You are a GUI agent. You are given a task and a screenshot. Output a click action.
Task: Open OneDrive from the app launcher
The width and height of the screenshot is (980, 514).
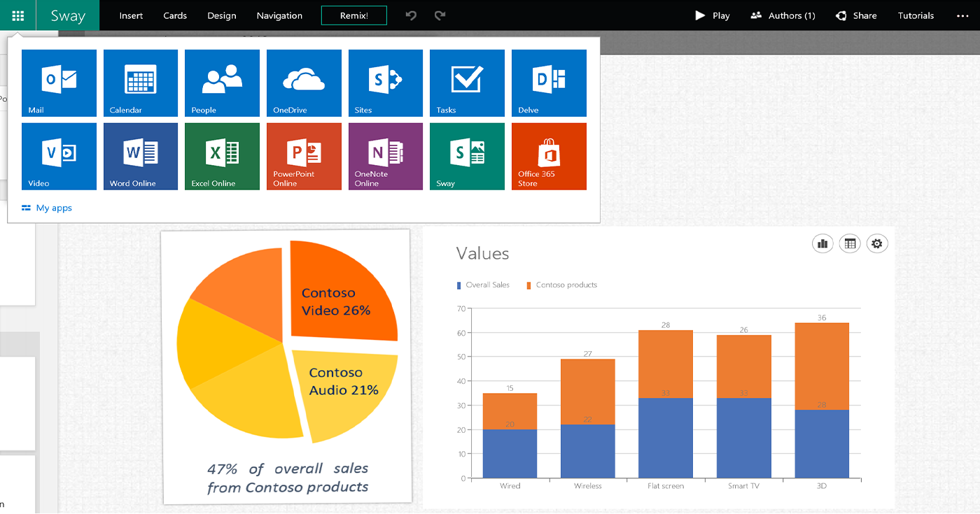(x=304, y=83)
